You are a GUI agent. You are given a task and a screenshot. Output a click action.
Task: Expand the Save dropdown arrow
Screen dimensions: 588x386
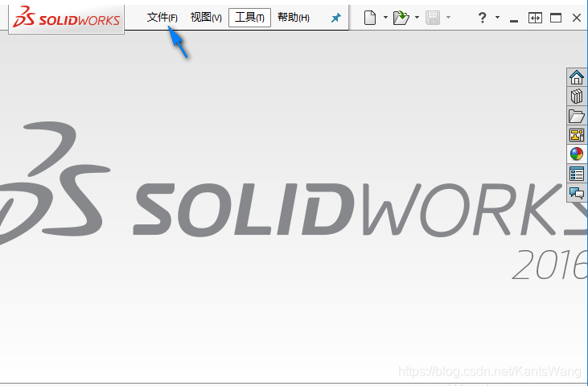pos(448,17)
